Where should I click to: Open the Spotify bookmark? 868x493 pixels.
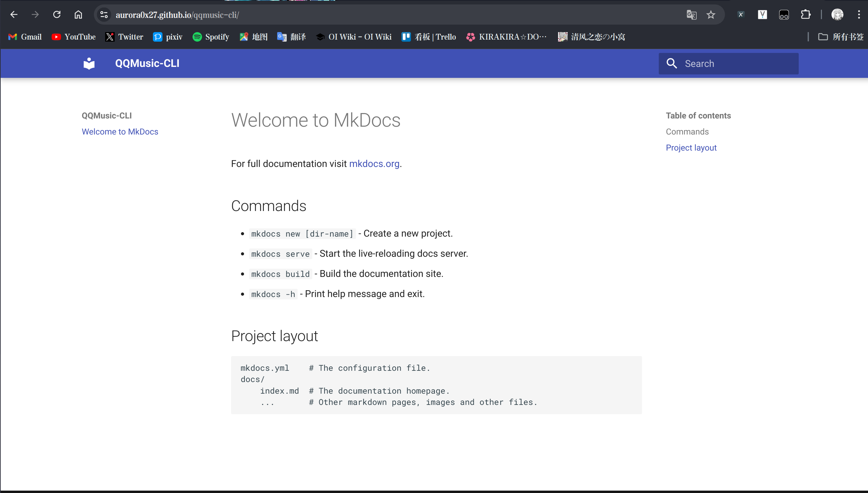click(211, 37)
